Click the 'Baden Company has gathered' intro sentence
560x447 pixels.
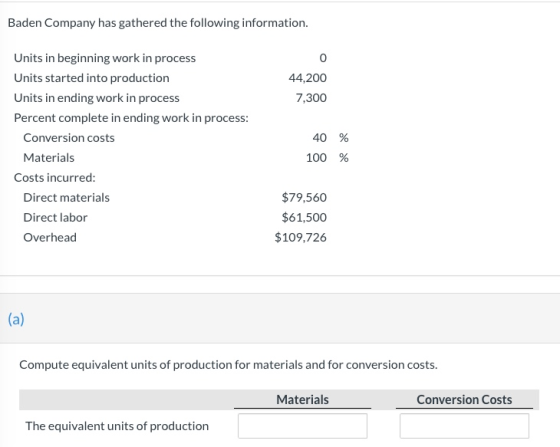[158, 23]
